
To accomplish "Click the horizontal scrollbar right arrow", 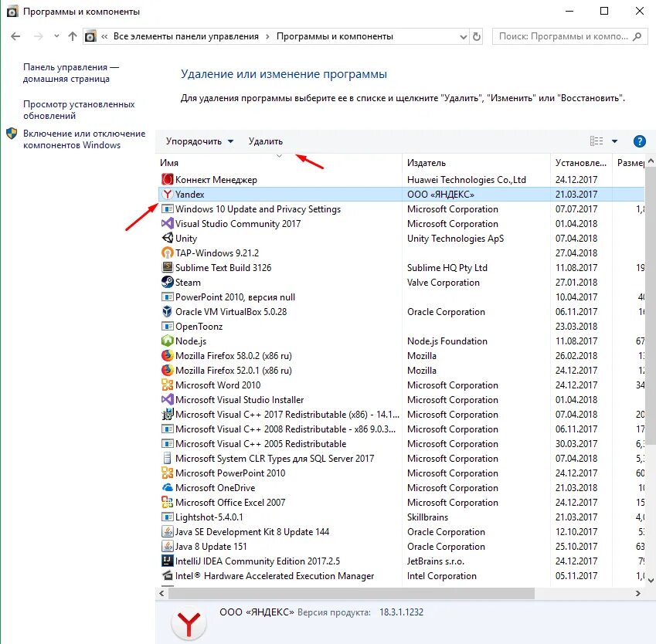I will coord(638,593).
